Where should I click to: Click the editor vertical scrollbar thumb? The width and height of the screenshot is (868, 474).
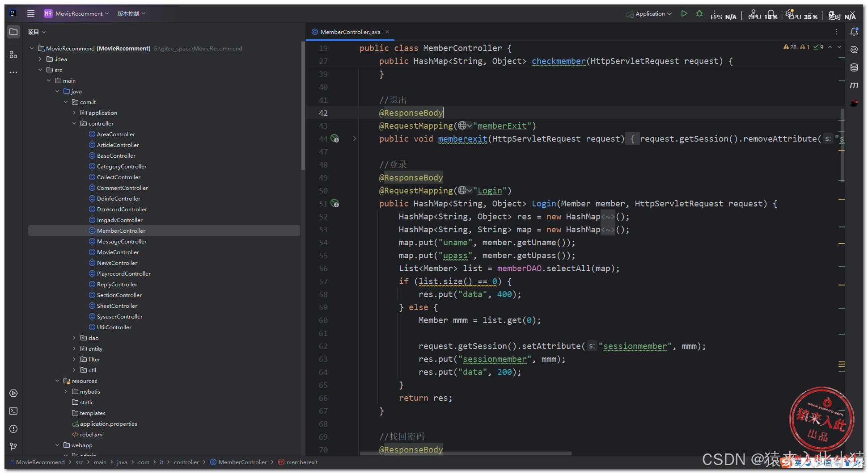point(843,145)
